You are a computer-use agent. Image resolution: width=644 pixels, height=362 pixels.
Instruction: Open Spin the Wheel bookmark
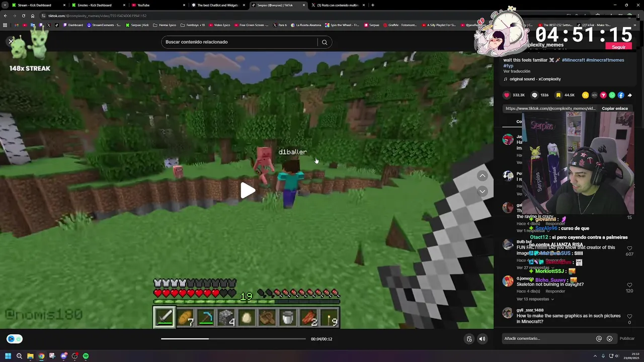click(x=342, y=25)
